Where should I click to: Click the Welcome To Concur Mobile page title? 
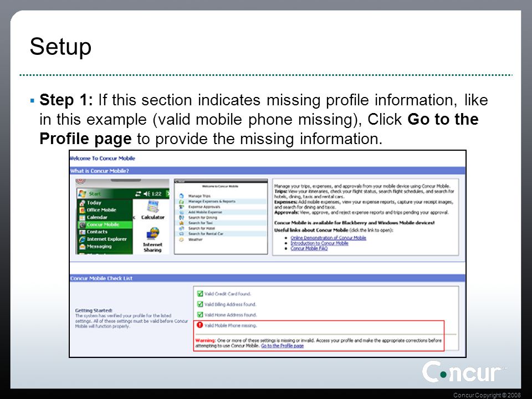[x=102, y=158]
